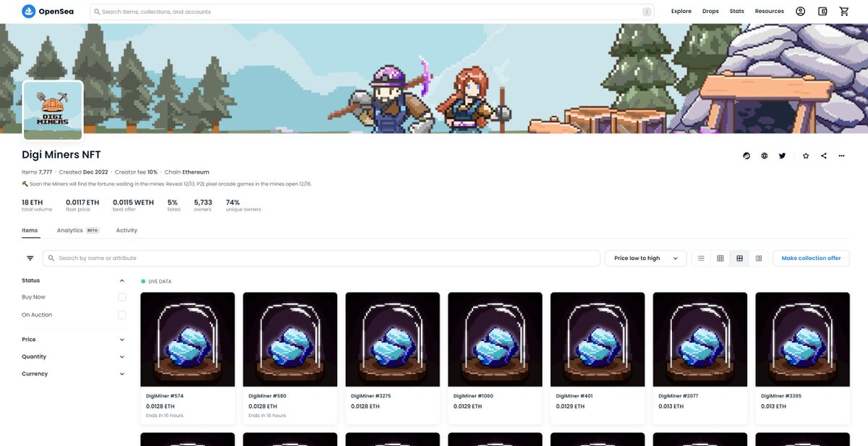Screen dimensions: 868x446
Task: Click the 18 ETH total volume stat
Action: pos(37,205)
